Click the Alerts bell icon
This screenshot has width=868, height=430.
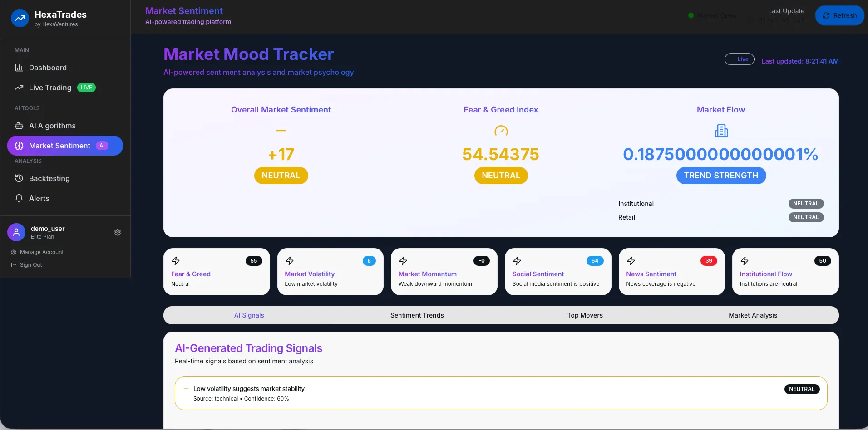coord(19,198)
